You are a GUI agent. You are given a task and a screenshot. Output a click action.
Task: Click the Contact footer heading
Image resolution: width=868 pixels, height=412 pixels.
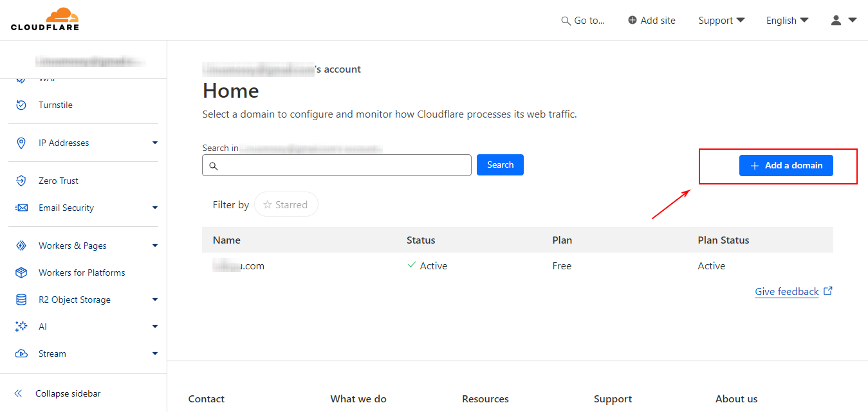click(x=206, y=399)
